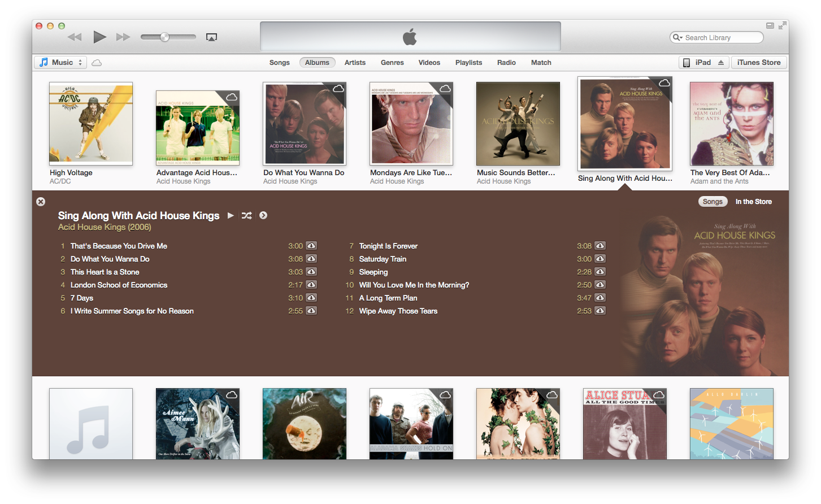Click download icon for 7 Days
Screen dimensions: 821x504
[311, 298]
